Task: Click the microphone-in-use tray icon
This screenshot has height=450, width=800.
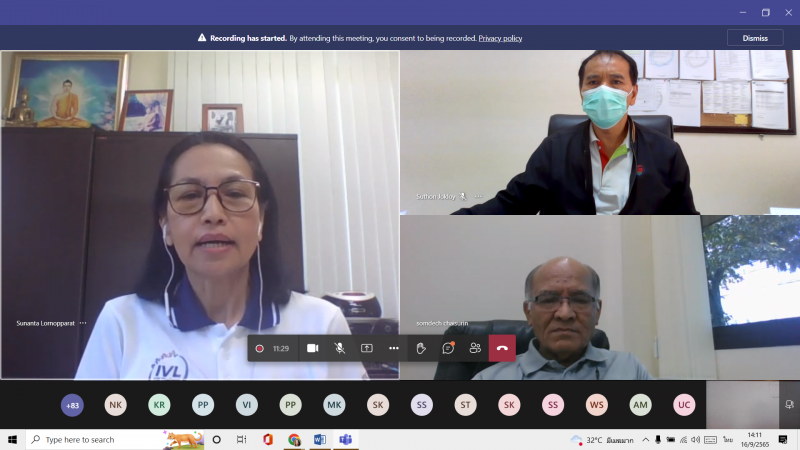Action: pyautogui.click(x=658, y=440)
